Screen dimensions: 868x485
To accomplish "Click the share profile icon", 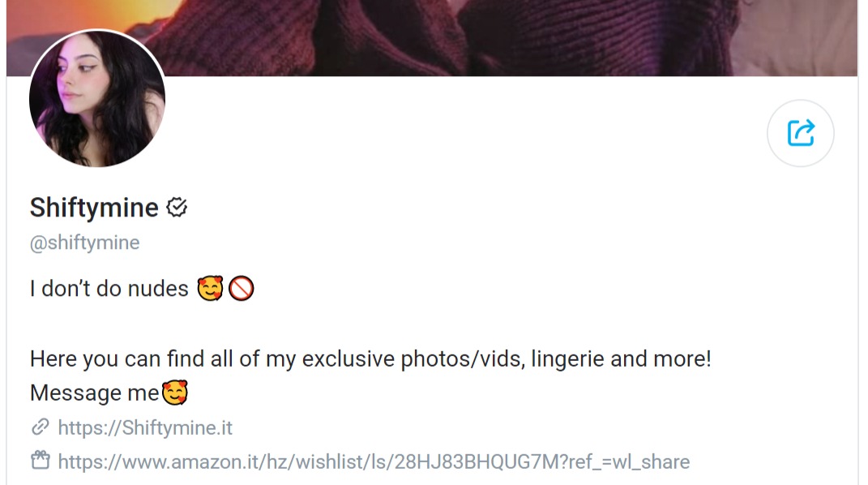I will pyautogui.click(x=801, y=134).
